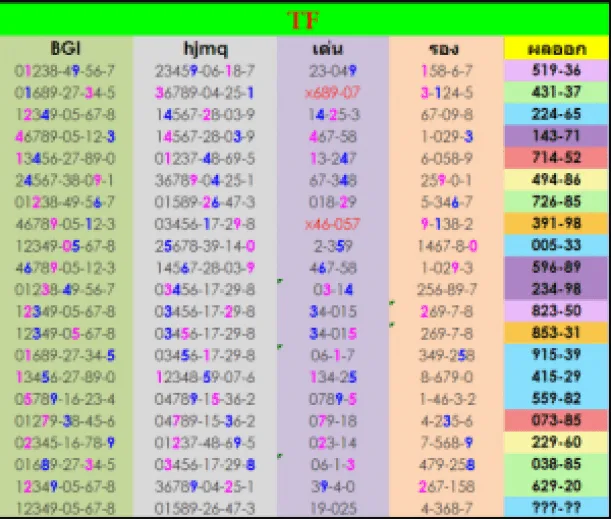Screen dimensions: 611x519
Task: Click the green TF title bar
Action: point(305,19)
